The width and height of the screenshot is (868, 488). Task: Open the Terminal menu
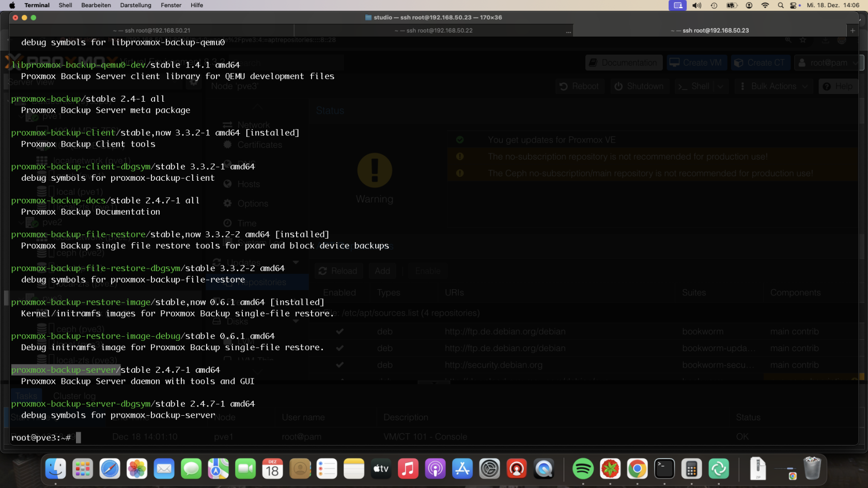(x=37, y=5)
